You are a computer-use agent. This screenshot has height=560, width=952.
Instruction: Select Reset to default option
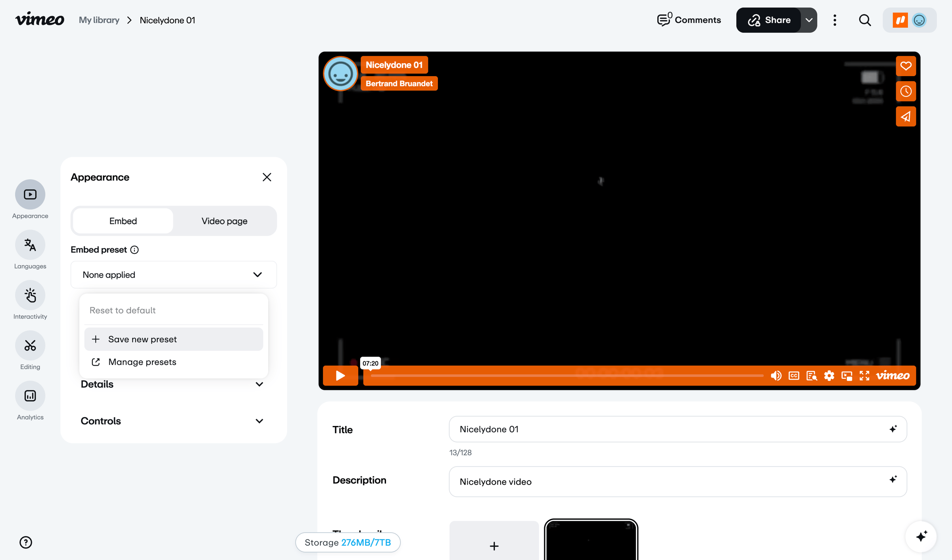point(174,310)
